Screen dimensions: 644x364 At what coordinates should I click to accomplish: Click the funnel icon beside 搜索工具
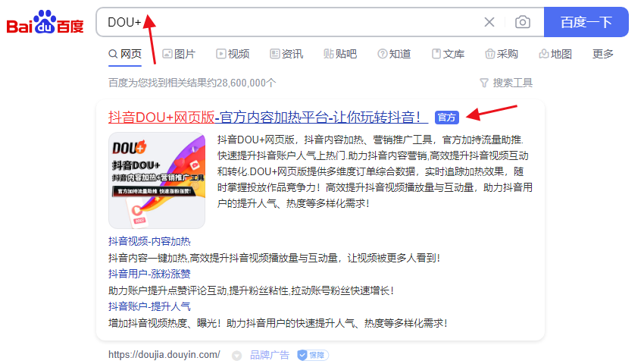[x=484, y=83]
